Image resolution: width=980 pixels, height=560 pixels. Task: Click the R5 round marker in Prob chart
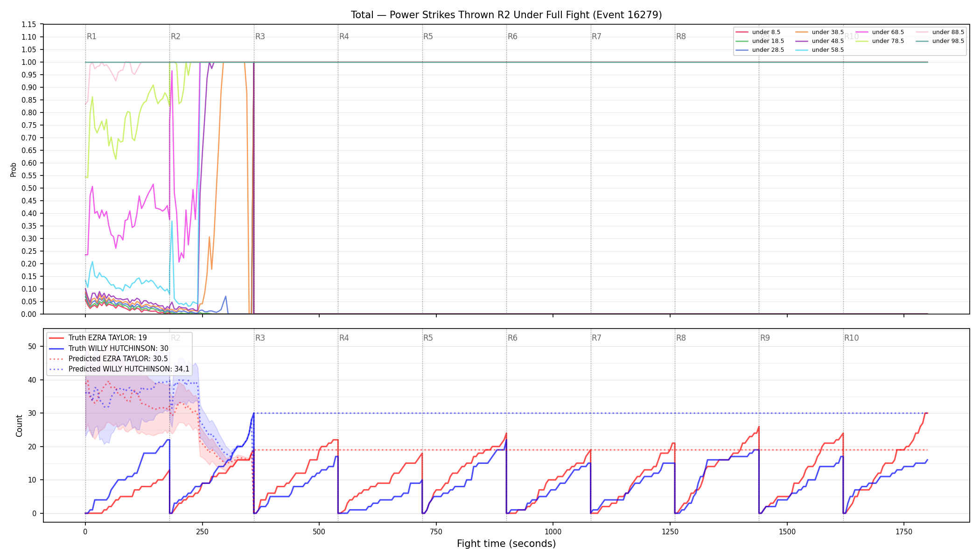[x=428, y=36]
